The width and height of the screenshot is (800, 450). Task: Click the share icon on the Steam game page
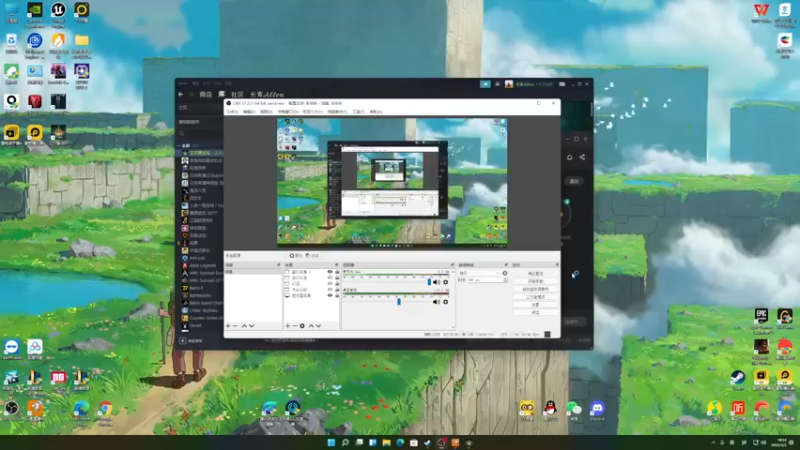[582, 157]
